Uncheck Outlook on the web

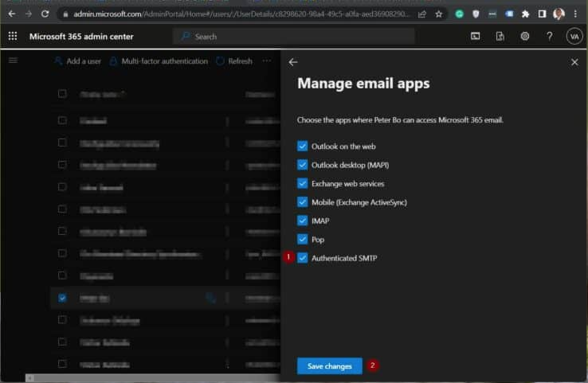(x=302, y=147)
